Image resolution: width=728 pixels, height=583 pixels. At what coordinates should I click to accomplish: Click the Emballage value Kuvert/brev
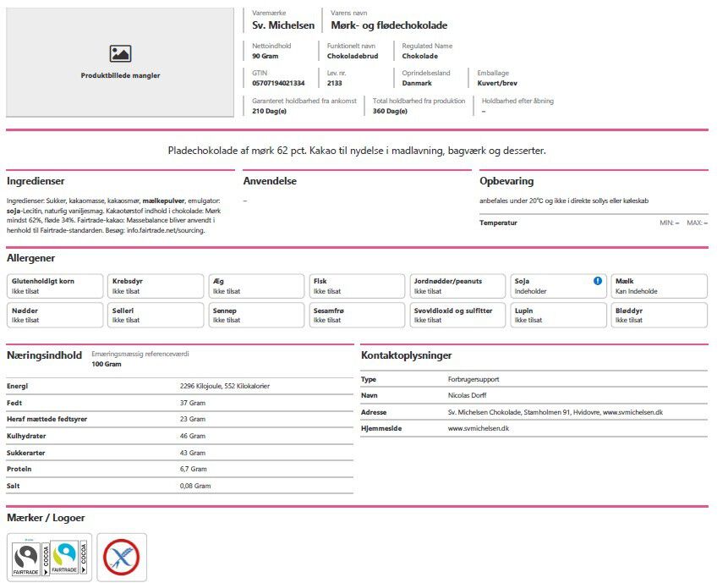tap(497, 83)
